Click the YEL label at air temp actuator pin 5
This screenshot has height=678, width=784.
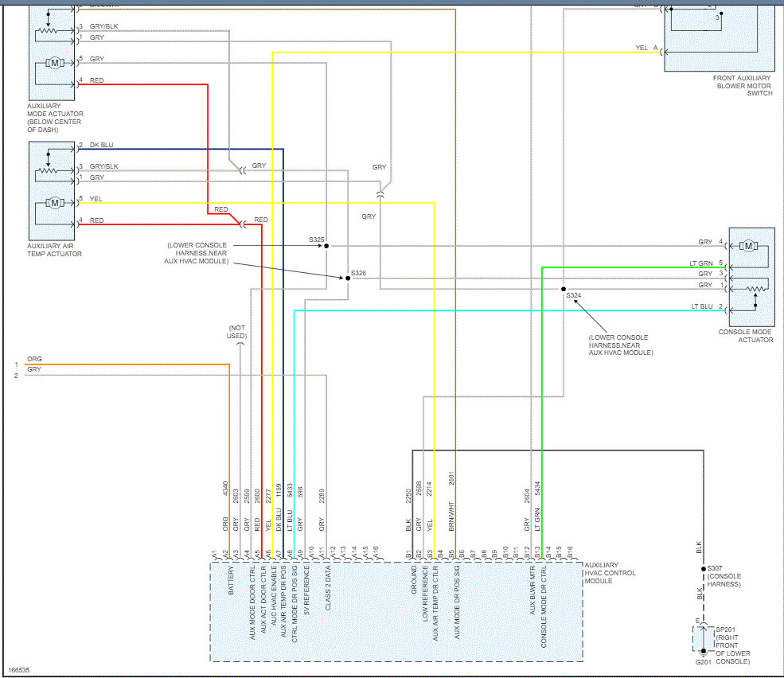coord(96,199)
